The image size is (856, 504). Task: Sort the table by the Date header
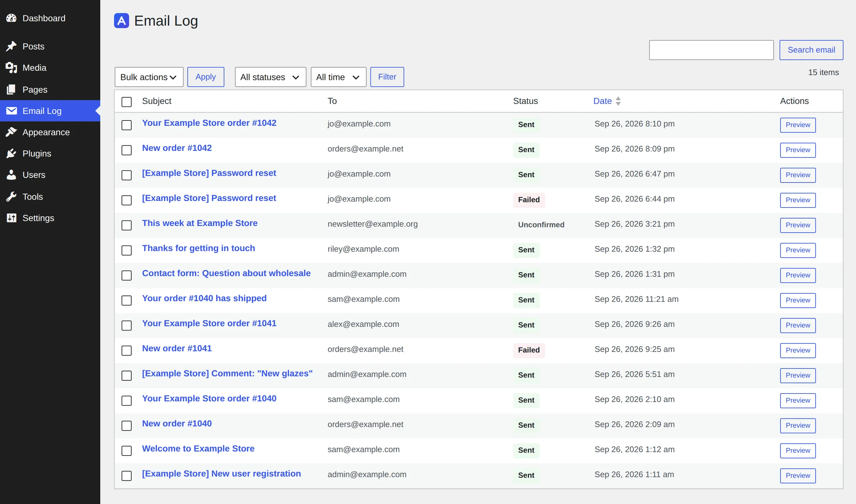click(x=602, y=101)
